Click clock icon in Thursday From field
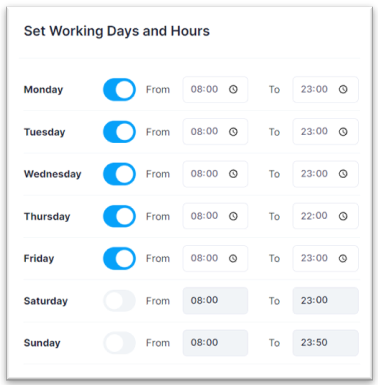Viewport: 378px width, 385px height. point(233,216)
